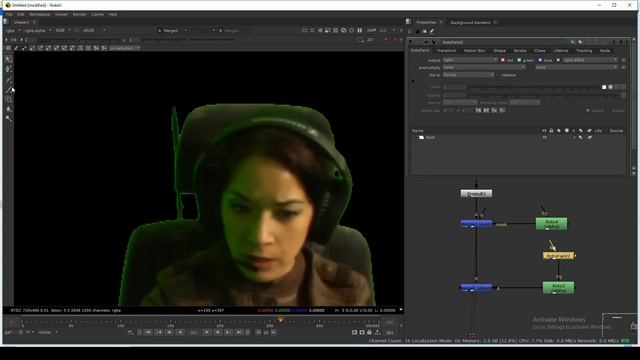Jump to first frame button on timeline

pyautogui.click(x=149, y=333)
